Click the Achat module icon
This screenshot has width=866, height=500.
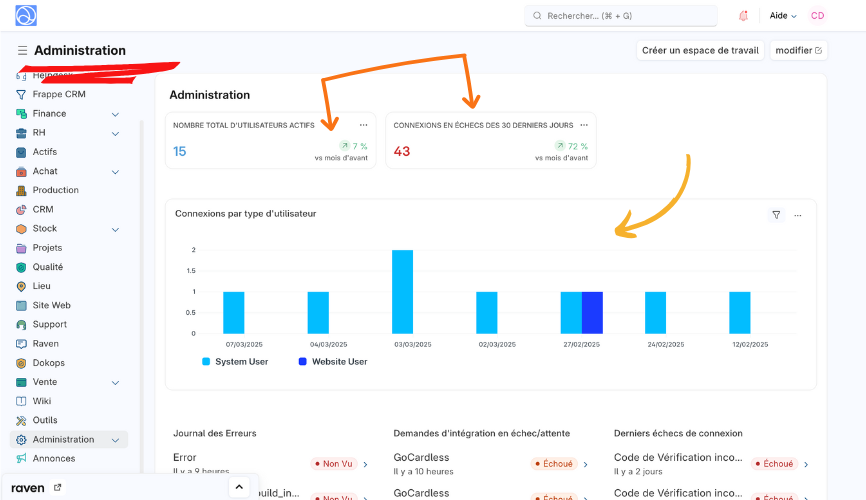pyautogui.click(x=21, y=171)
